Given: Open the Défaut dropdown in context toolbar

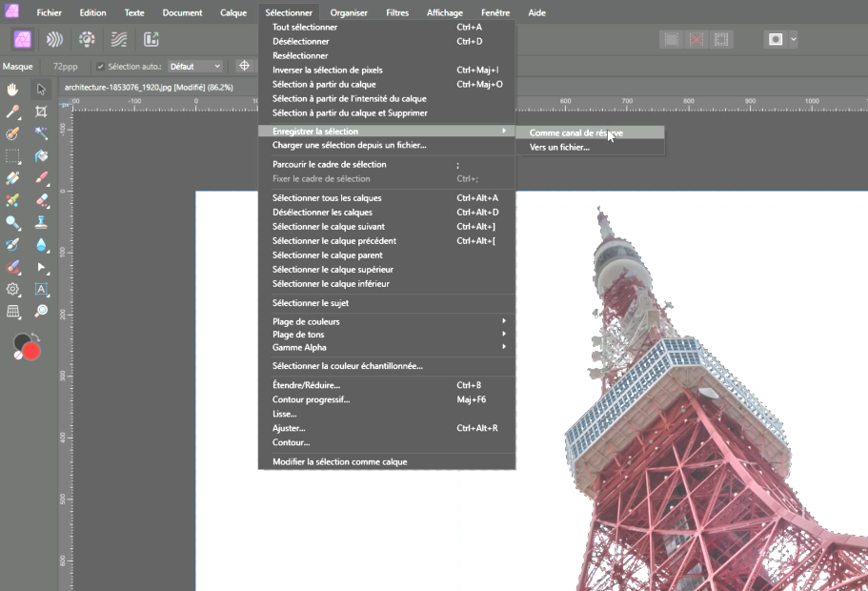Looking at the screenshot, I should coord(195,67).
